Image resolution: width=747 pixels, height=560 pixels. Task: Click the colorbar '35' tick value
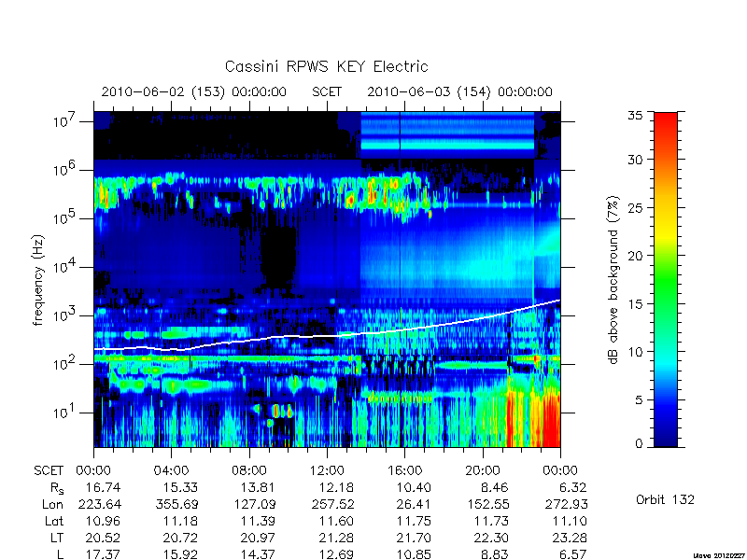634,115
